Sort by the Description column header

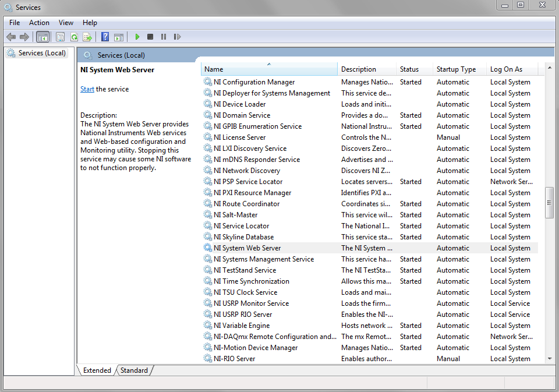tap(367, 69)
